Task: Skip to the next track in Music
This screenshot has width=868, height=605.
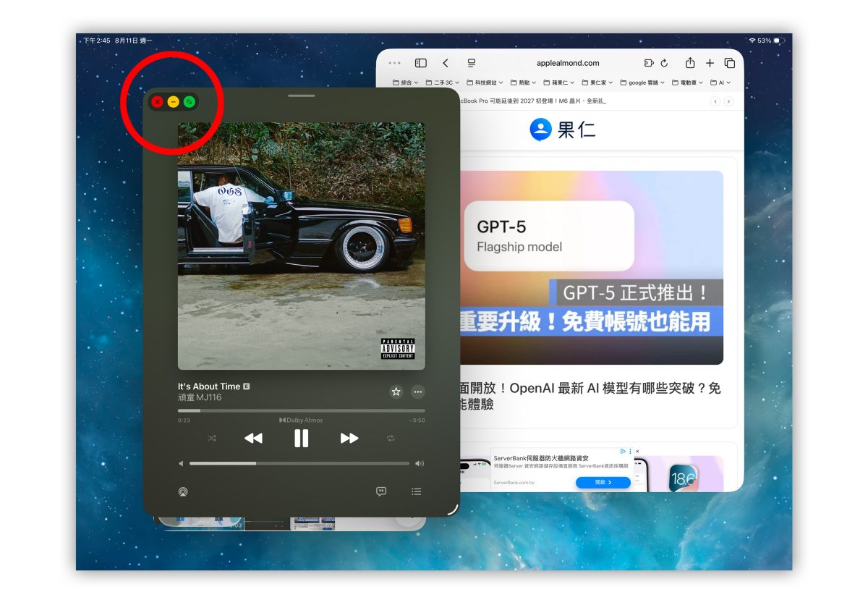Action: point(349,438)
